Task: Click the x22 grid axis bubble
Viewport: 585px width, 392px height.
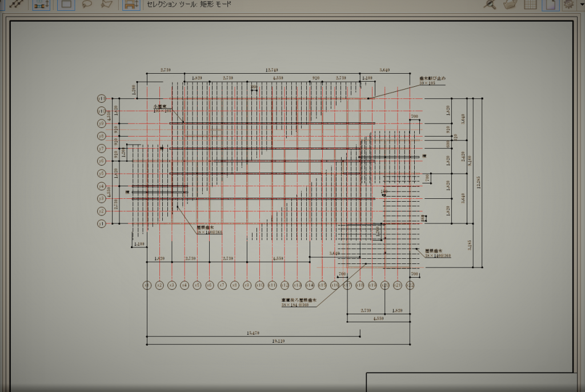Action: [410, 285]
